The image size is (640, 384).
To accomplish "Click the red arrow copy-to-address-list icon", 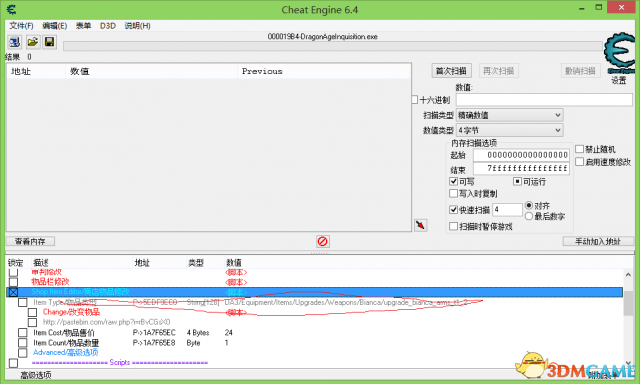I will click(420, 225).
